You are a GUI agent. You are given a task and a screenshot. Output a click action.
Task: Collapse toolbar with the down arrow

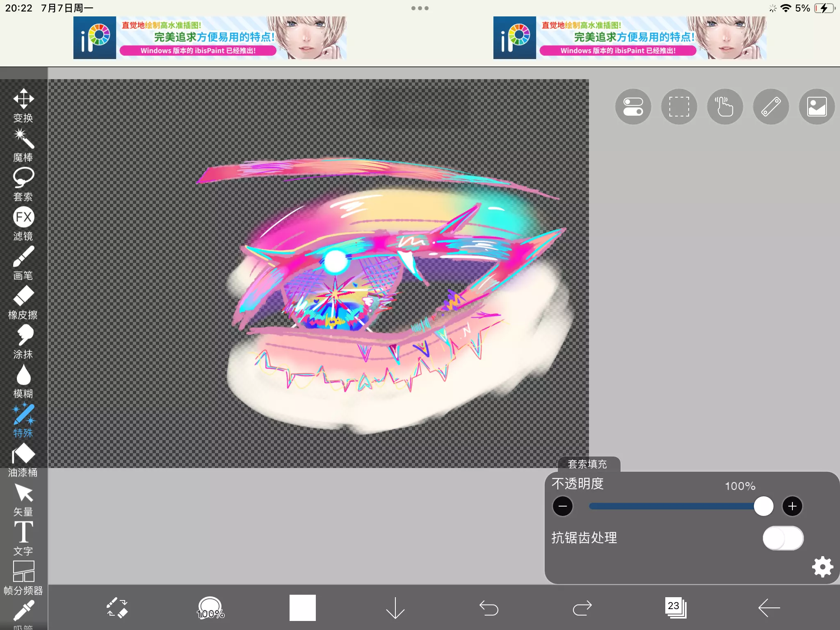395,607
